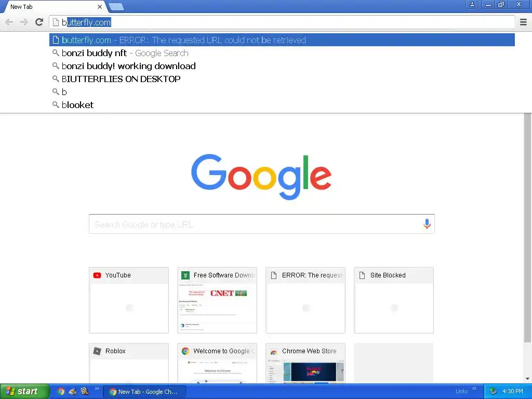
Task: Click the Roblox favicon icon
Action: [97, 351]
